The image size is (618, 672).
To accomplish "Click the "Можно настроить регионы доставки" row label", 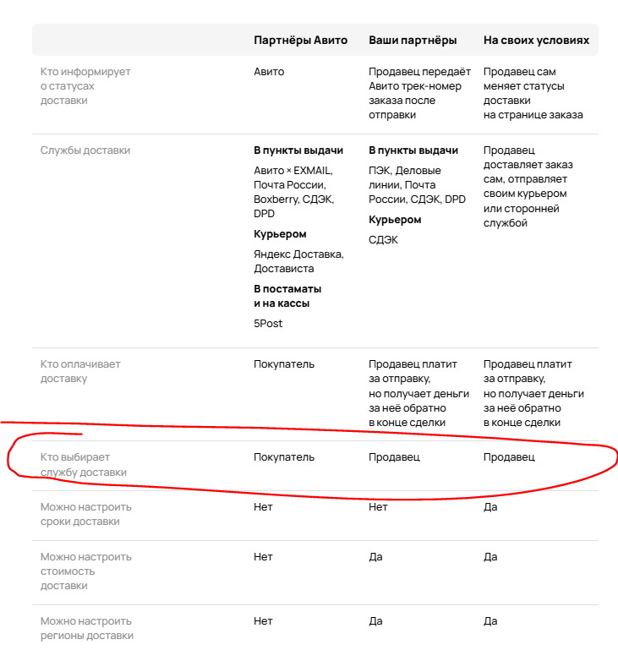I will (x=87, y=628).
